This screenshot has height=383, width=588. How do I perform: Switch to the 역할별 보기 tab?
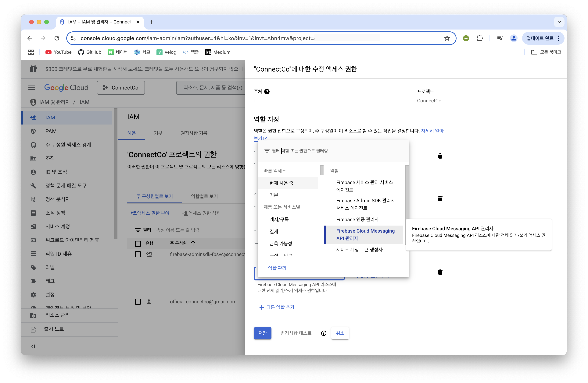click(204, 196)
